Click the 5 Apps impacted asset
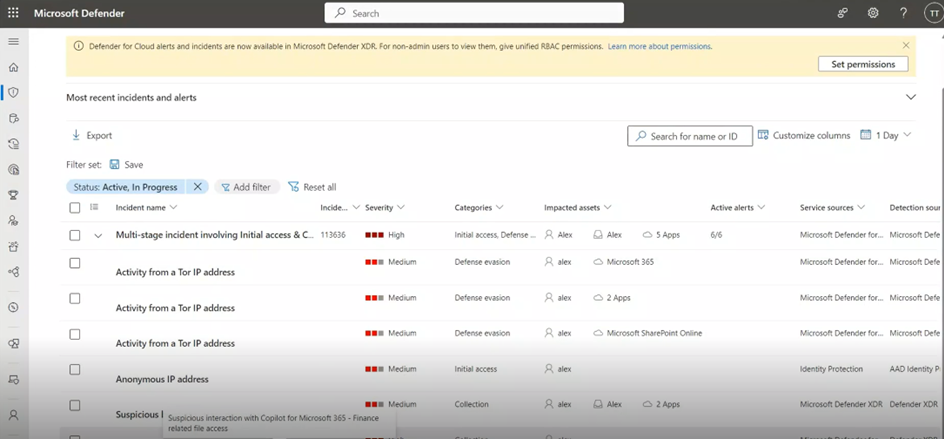The height and width of the screenshot is (439, 944). point(661,235)
